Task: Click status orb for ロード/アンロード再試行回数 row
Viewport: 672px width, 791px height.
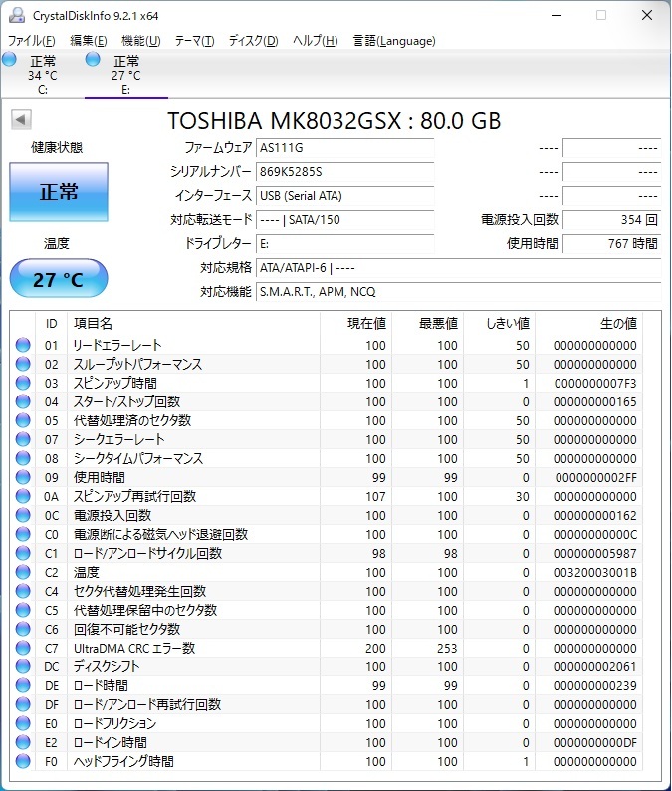Action: pos(23,703)
